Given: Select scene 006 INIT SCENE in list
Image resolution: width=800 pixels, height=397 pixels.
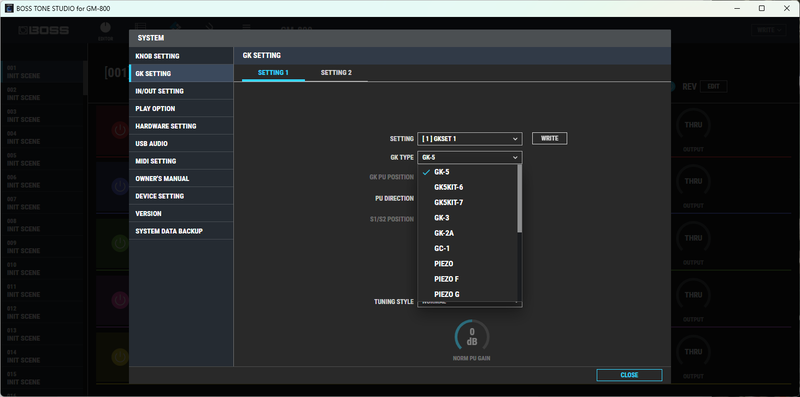Looking at the screenshot, I should pos(42,182).
